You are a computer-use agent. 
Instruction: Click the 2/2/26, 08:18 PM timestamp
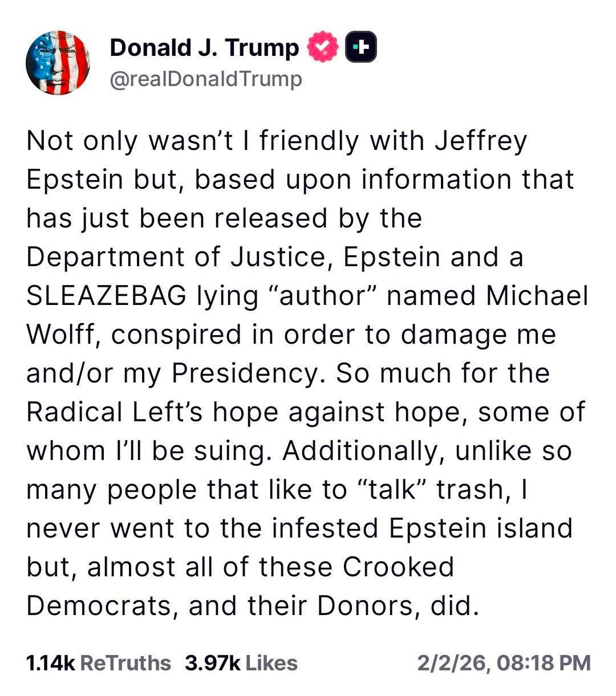(x=504, y=663)
